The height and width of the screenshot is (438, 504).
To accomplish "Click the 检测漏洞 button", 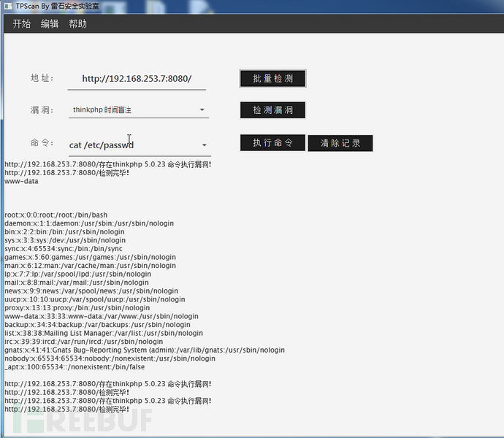I will (272, 110).
